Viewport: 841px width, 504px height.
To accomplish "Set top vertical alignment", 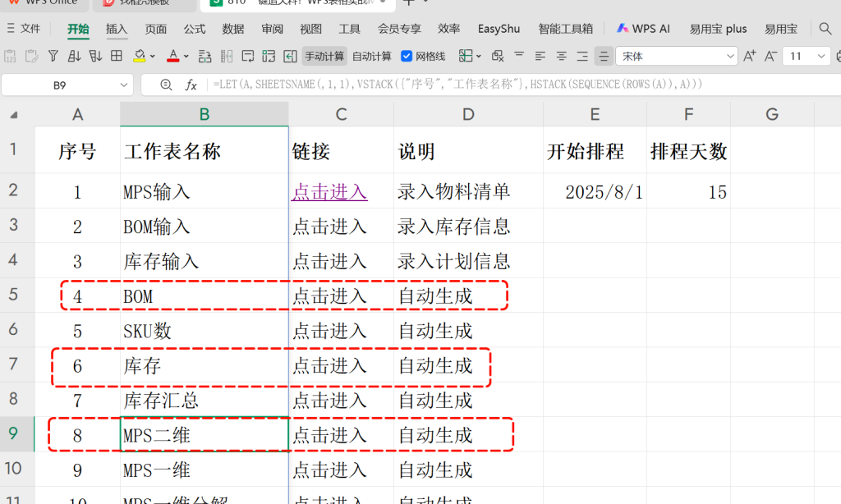I will (519, 56).
